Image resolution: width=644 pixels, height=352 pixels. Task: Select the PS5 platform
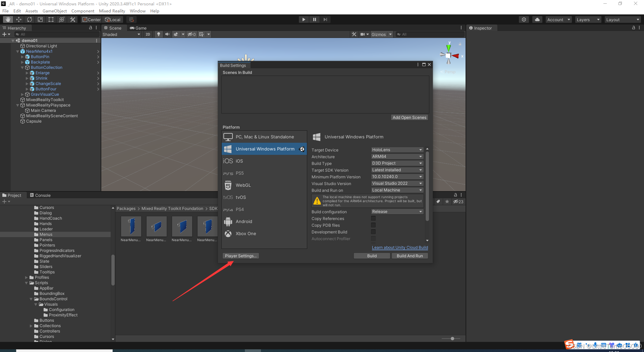point(264,173)
